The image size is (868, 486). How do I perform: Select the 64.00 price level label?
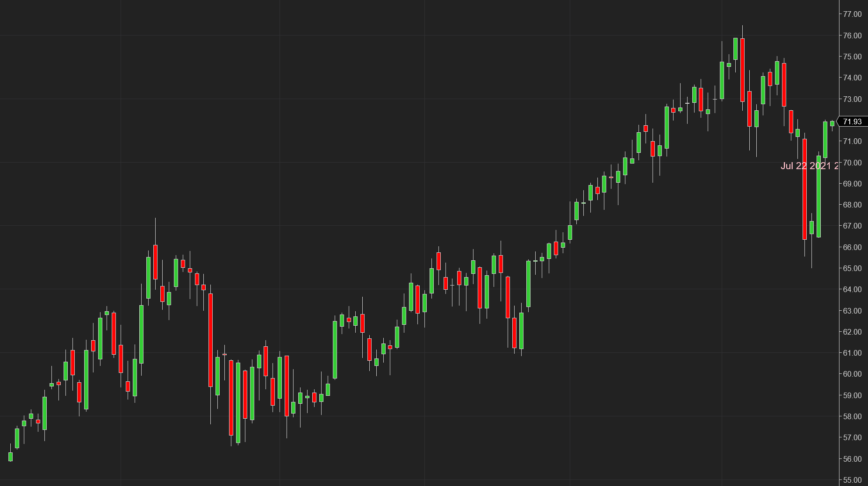(x=852, y=289)
